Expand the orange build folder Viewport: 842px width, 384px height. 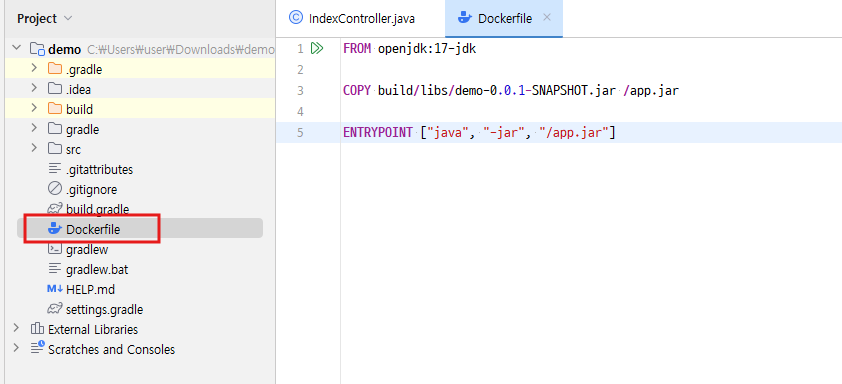(34, 109)
